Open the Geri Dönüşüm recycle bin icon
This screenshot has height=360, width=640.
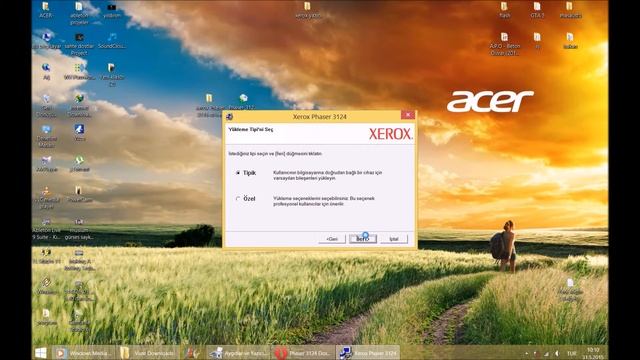[46, 105]
